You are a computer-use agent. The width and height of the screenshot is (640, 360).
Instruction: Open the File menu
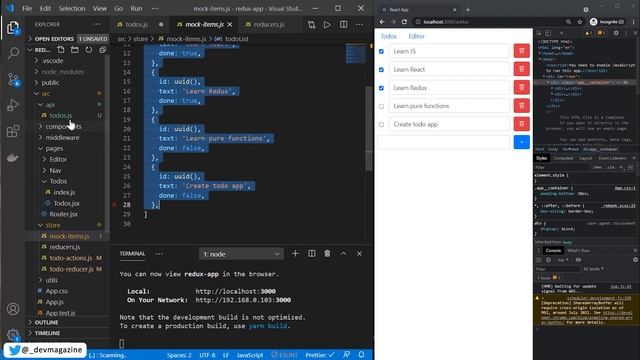[x=27, y=8]
